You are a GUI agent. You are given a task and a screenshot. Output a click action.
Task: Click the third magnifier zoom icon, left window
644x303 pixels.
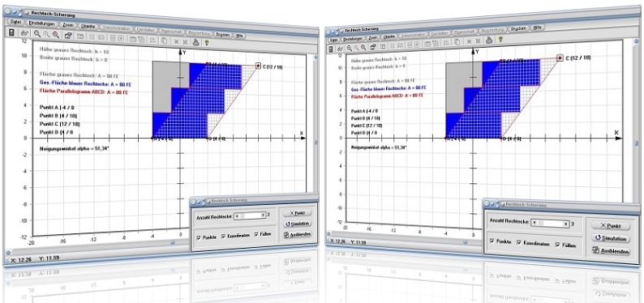click(56, 35)
